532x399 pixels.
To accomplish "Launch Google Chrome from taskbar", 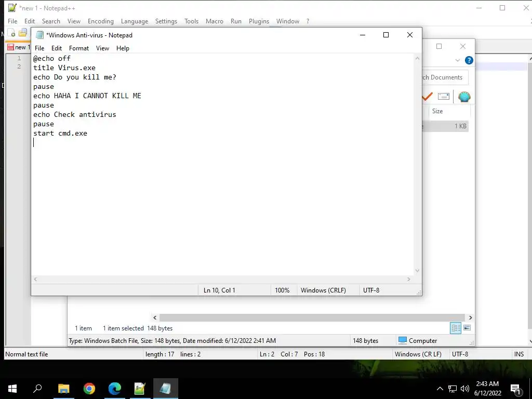I will pyautogui.click(x=89, y=389).
